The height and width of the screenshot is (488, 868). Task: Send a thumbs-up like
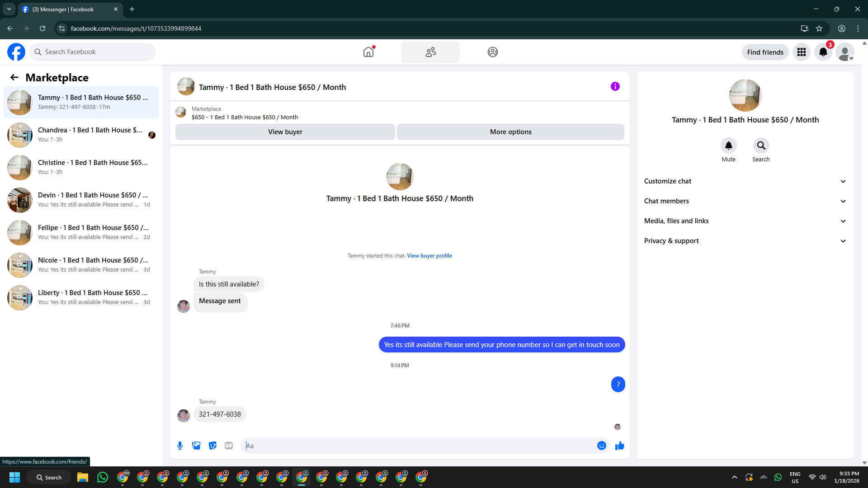click(619, 446)
